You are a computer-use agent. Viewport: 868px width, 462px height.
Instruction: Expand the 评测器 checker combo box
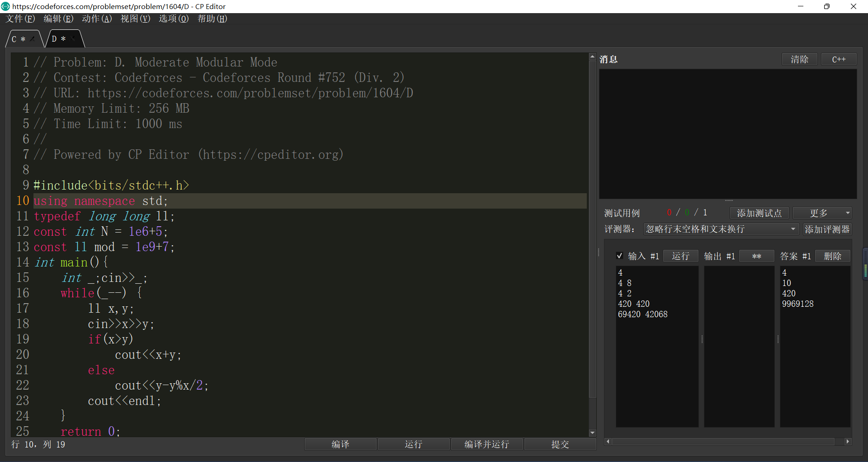click(x=721, y=229)
